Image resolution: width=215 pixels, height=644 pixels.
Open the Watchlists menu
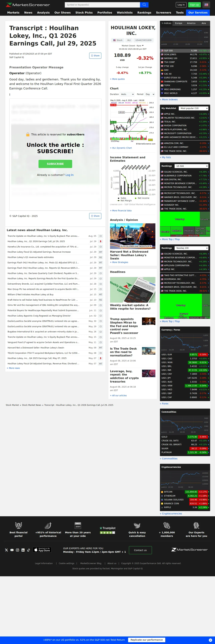tap(125, 13)
